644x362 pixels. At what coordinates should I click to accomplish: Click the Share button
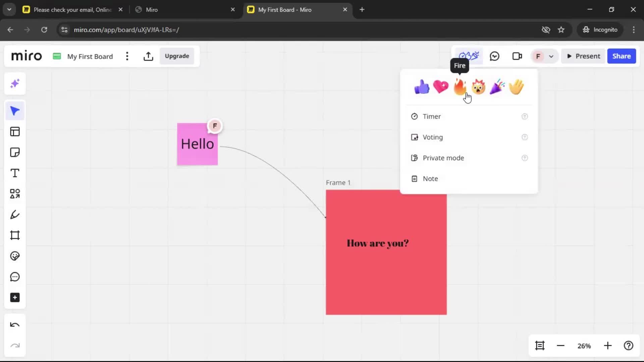point(622,56)
